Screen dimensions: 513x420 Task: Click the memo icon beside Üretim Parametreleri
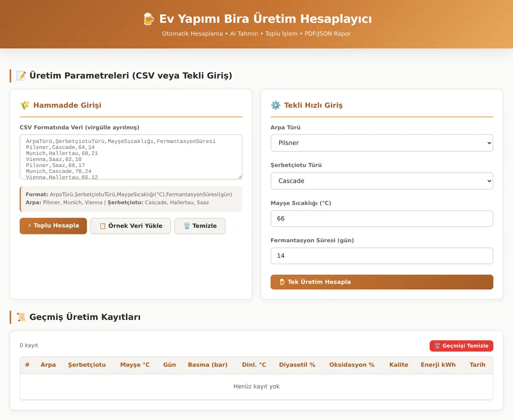point(21,76)
